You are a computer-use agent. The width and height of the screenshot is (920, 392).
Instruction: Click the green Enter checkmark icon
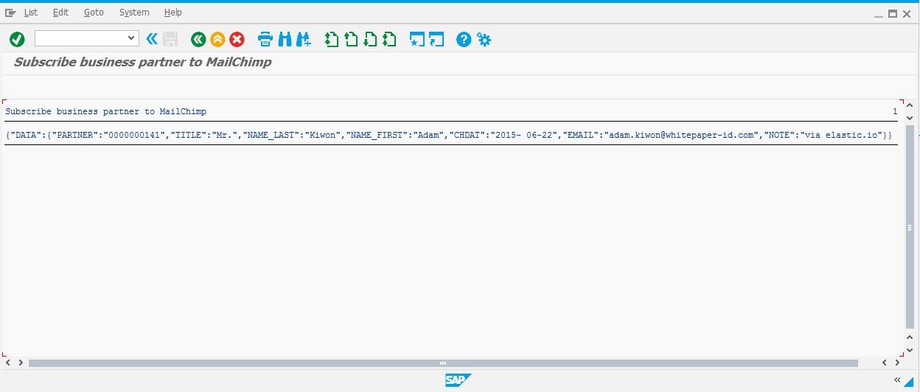click(17, 39)
